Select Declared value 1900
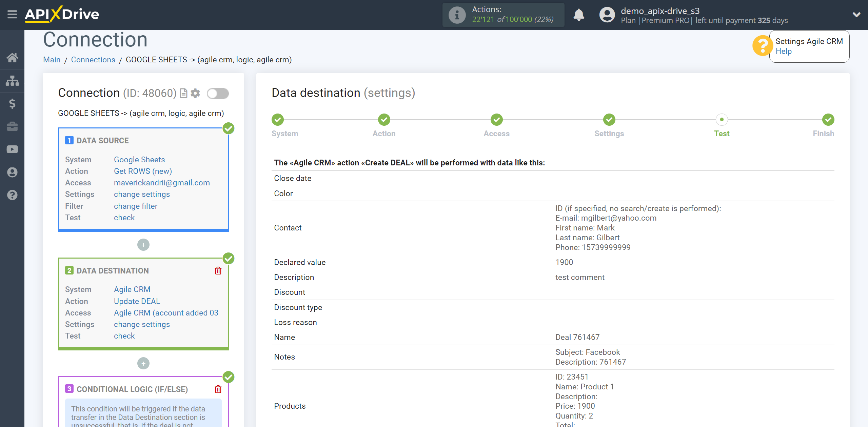 [564, 262]
